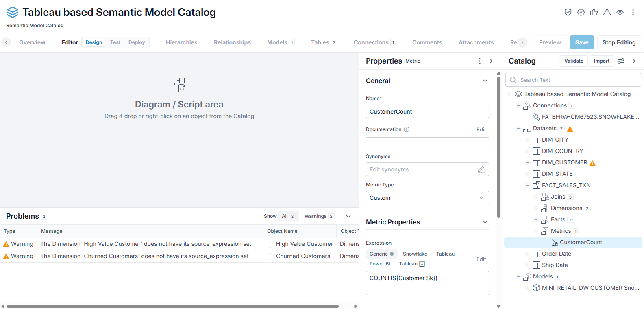Screen dimensions: 644x309
Task: Select the Power BI expression dialect
Action: (x=380, y=264)
